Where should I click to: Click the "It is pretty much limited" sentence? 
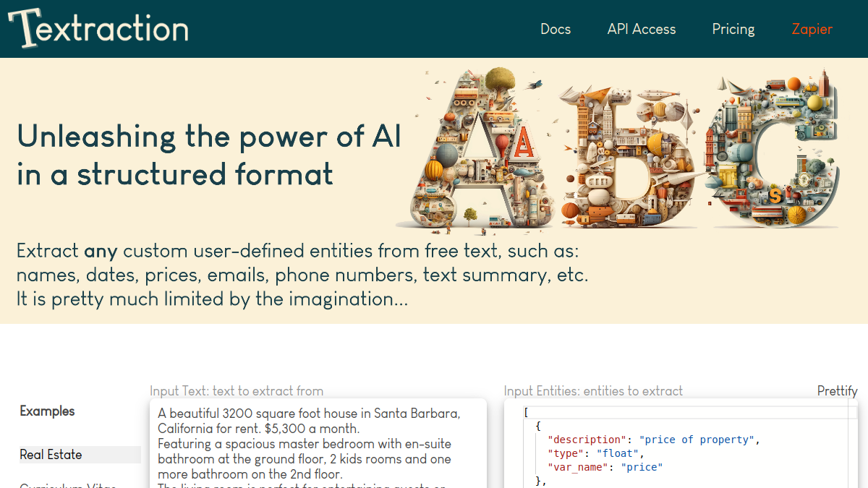(x=212, y=299)
